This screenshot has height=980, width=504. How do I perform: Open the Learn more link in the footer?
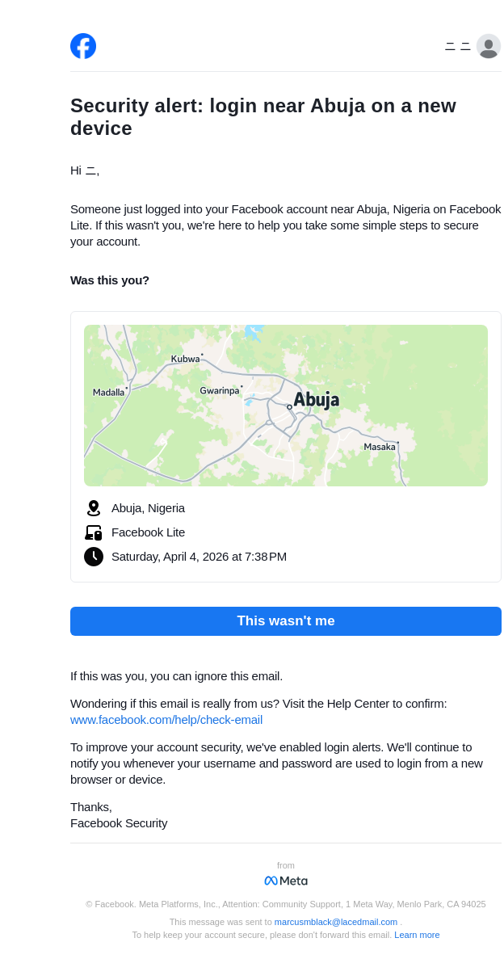[417, 935]
